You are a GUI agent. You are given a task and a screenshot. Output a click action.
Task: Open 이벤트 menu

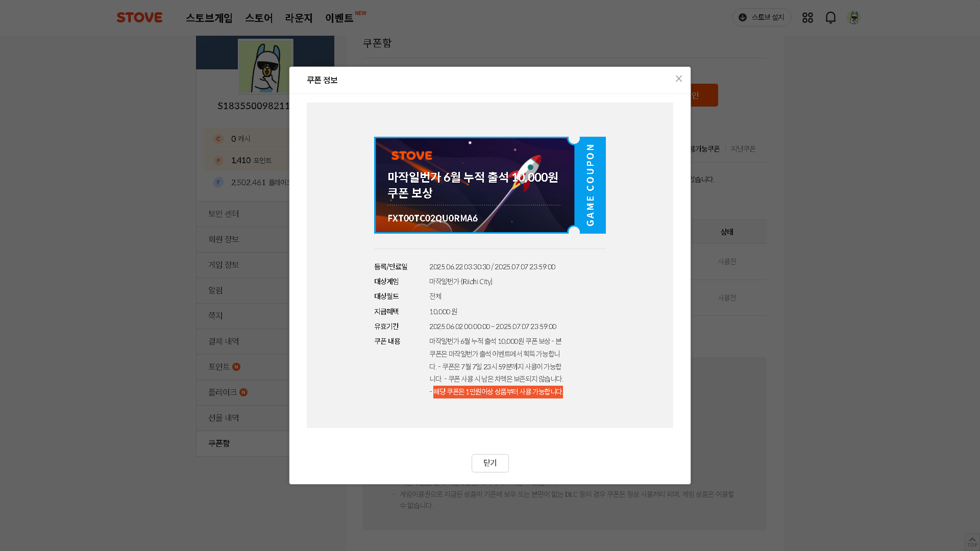click(339, 18)
